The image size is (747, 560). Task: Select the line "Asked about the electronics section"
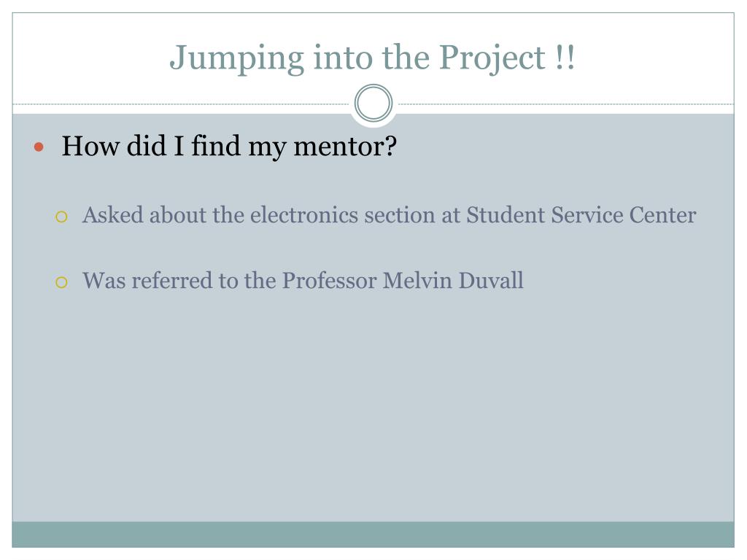(390, 215)
